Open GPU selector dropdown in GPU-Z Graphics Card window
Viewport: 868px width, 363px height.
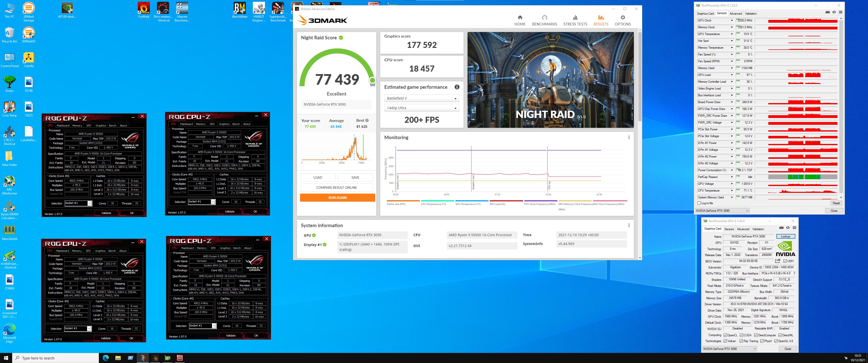(x=729, y=349)
